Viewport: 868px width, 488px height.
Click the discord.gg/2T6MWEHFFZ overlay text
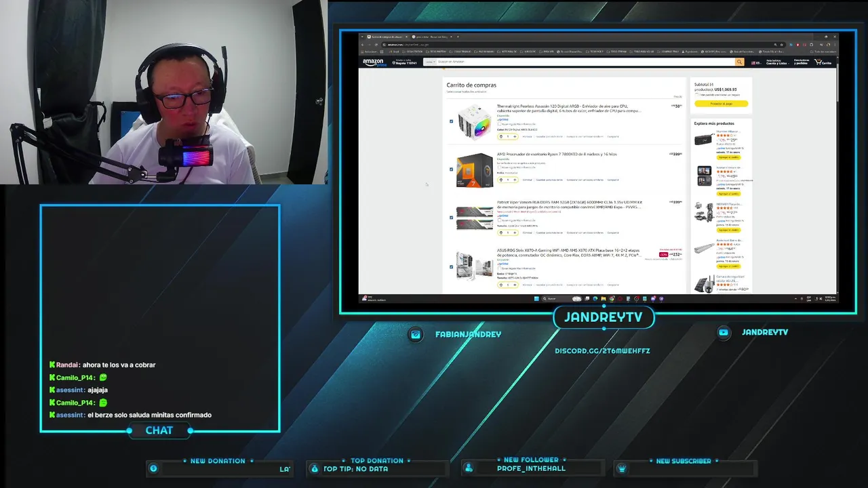[x=602, y=351]
